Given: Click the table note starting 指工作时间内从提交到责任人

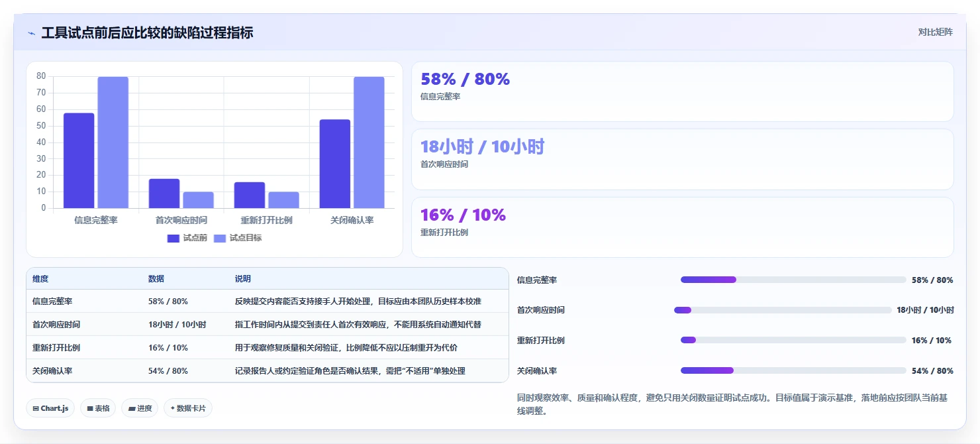Looking at the screenshot, I should pos(358,325).
